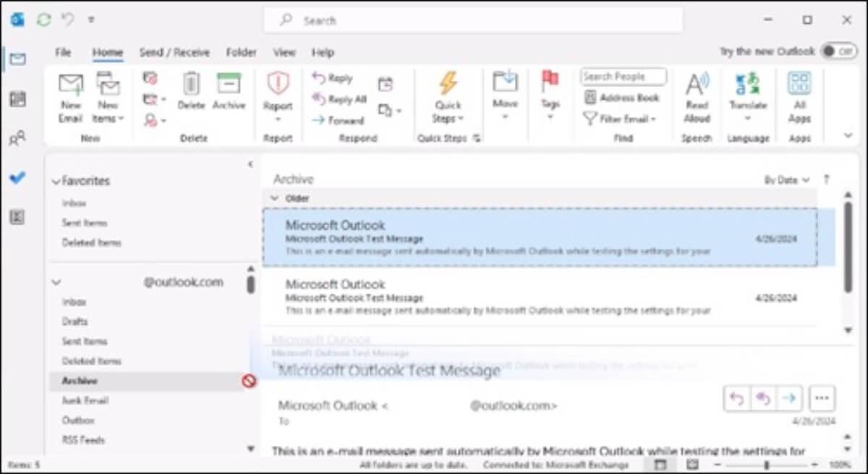Switch to Reading view in status bar

pos(692,465)
